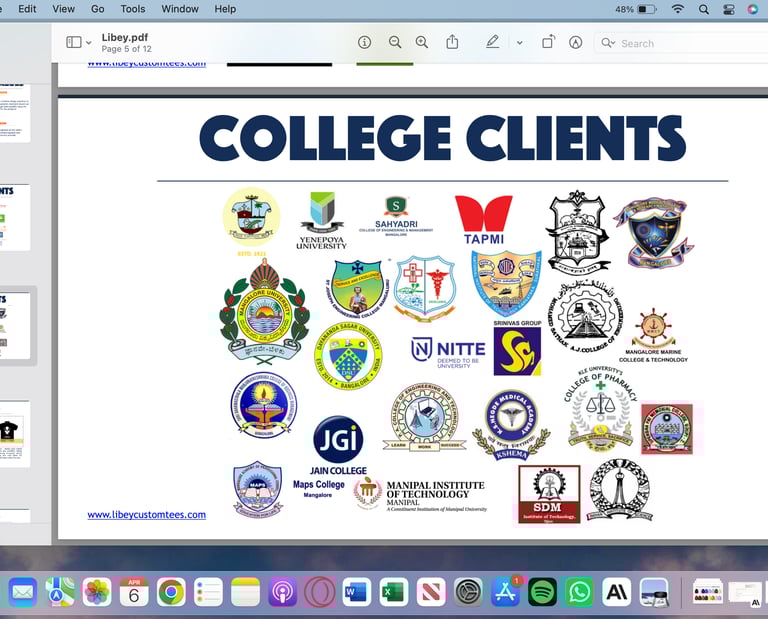Open the minimized document stack in the Dock
Screen dimensions: 768x619
coord(707,592)
